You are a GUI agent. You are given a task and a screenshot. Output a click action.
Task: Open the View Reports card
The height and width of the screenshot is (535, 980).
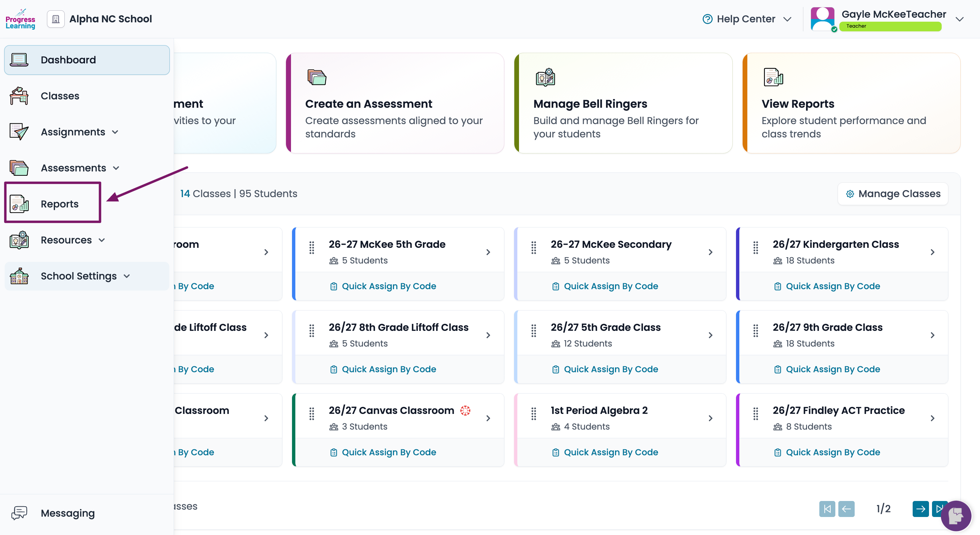(851, 103)
